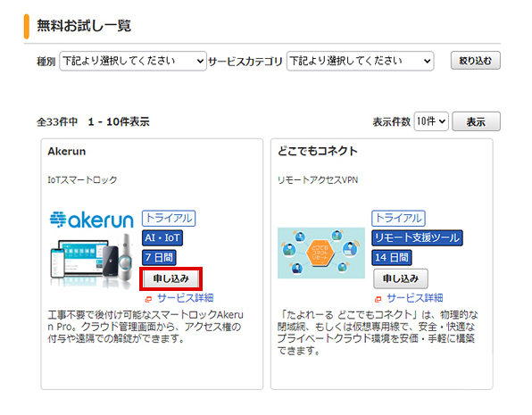Image resolution: width=532 pixels, height=415 pixels.
Task: Click external link icon beside Akerun サービス詳細
Action: [148, 299]
